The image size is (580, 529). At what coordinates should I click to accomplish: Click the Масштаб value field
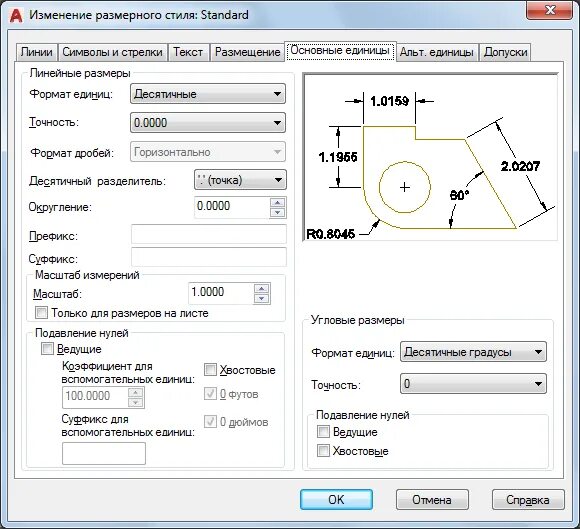click(220, 293)
